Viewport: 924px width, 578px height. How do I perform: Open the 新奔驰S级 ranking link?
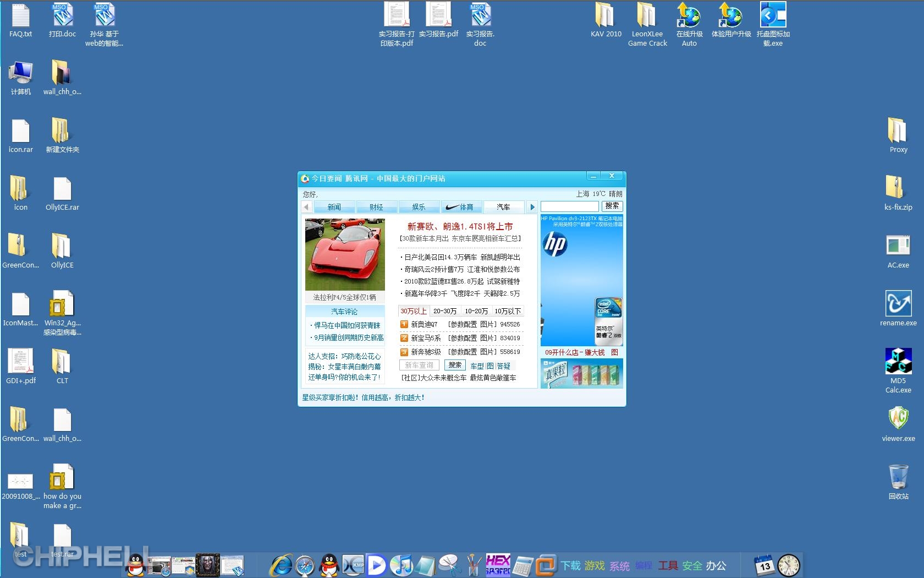coord(426,352)
